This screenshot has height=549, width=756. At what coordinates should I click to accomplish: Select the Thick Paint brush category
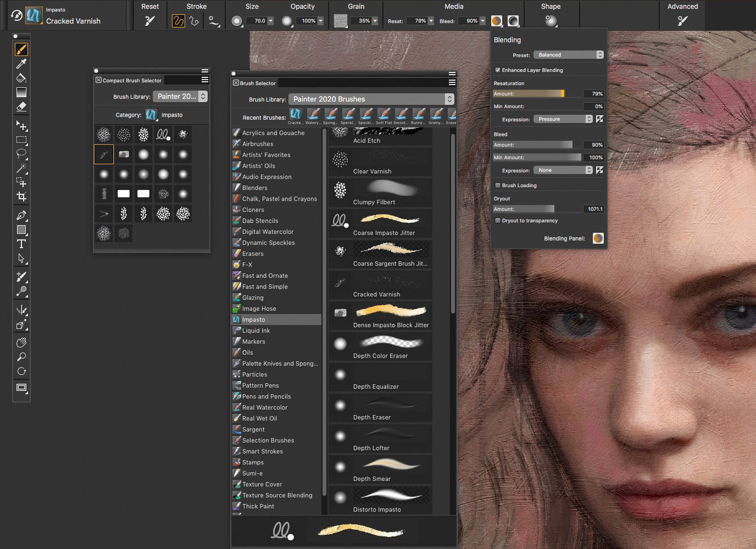click(258, 506)
